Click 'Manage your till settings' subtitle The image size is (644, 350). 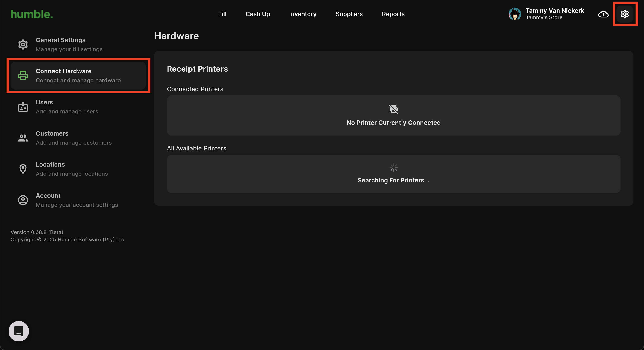[x=69, y=49]
